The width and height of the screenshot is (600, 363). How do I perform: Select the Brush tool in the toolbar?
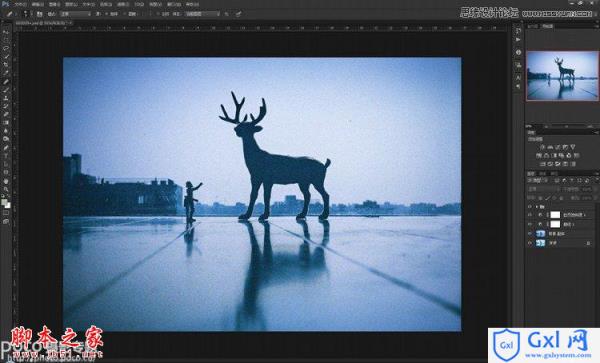(x=6, y=90)
